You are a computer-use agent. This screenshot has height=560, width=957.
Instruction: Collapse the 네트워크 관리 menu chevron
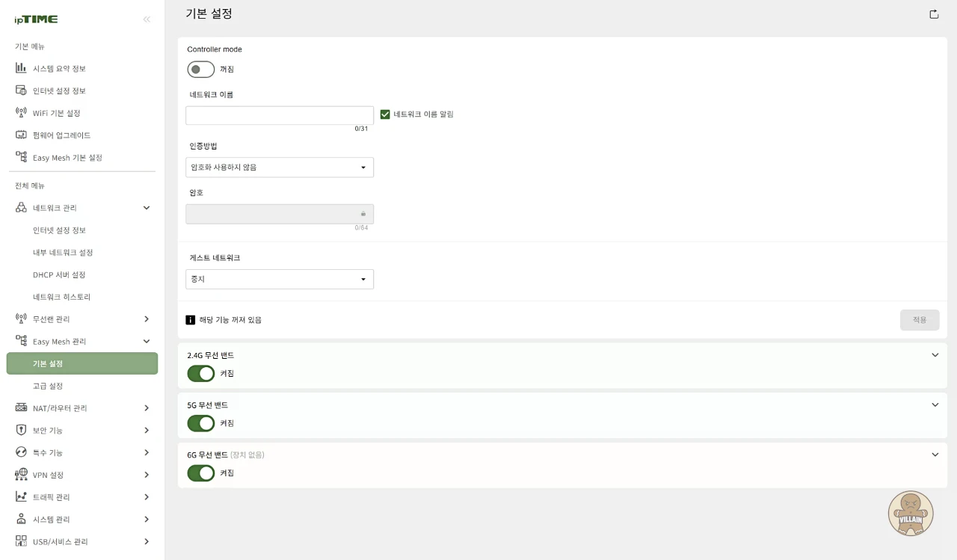[x=147, y=208]
